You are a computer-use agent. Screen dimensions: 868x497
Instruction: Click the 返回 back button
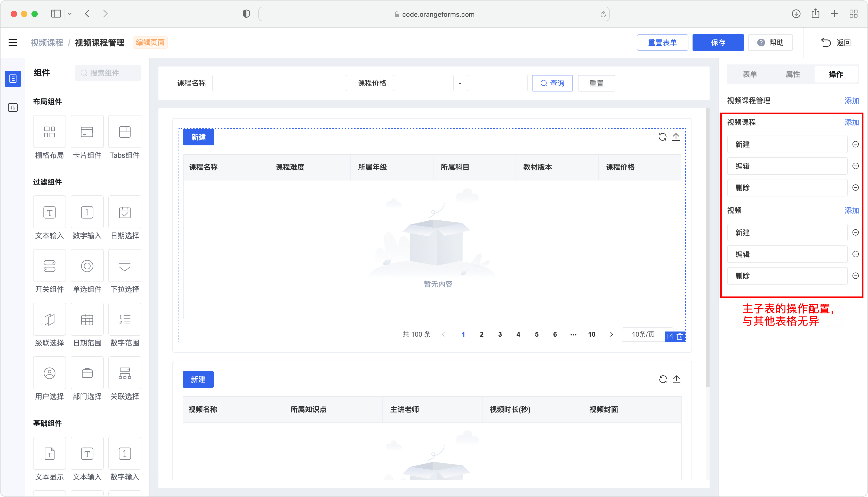[x=835, y=43]
